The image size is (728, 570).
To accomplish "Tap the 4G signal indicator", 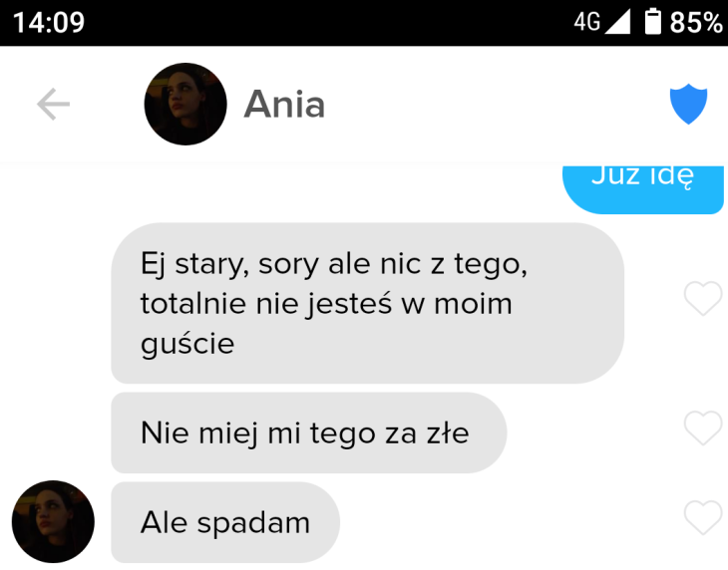I will point(586,22).
